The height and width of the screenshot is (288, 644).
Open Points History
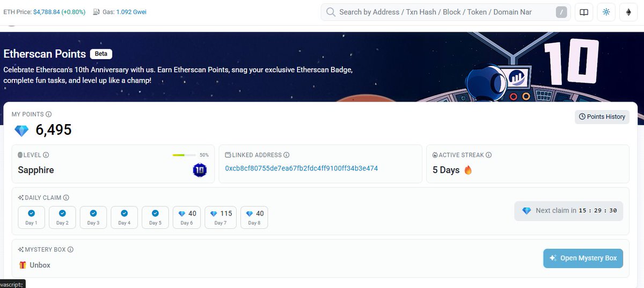coord(602,117)
